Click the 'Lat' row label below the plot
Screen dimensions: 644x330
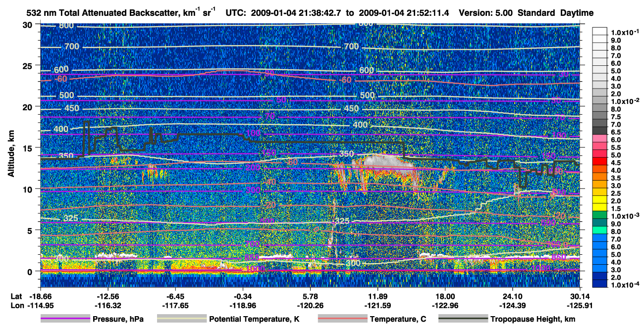16,297
